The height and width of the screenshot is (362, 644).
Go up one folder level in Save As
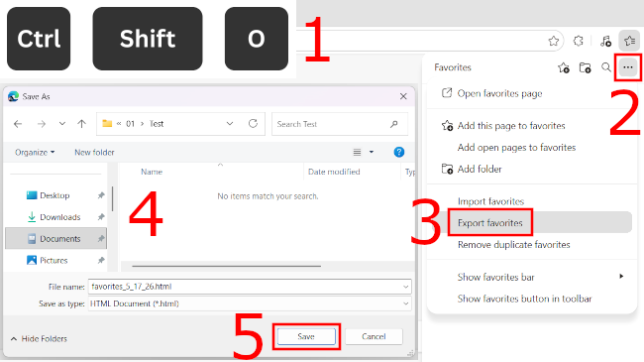click(81, 124)
